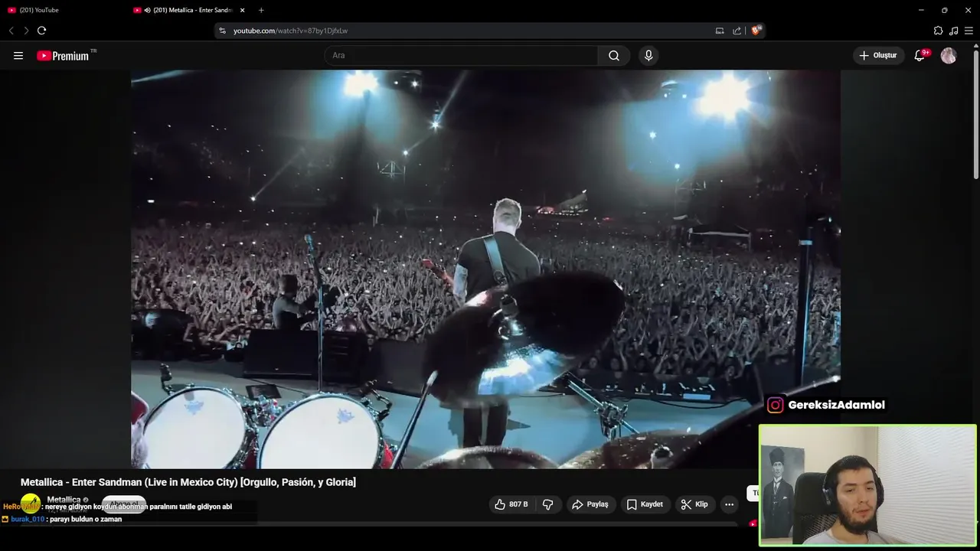Open the Metallica channel avatar

click(x=31, y=504)
